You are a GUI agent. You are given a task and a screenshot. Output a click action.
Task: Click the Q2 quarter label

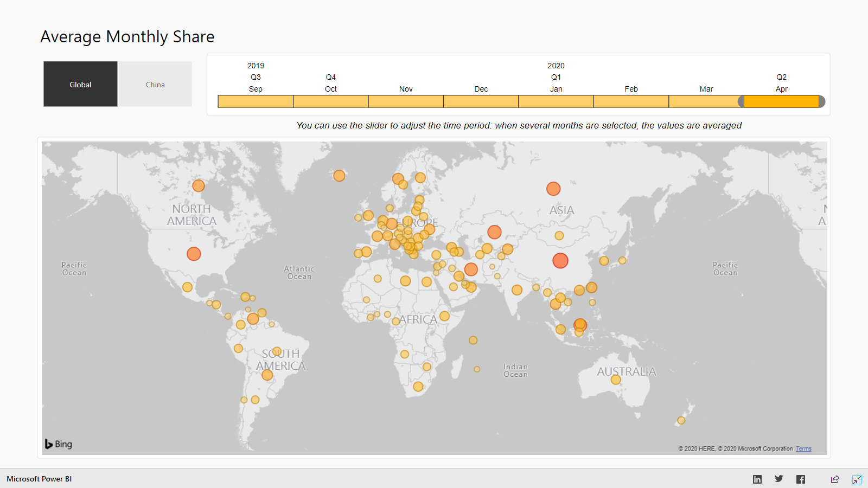coord(781,77)
